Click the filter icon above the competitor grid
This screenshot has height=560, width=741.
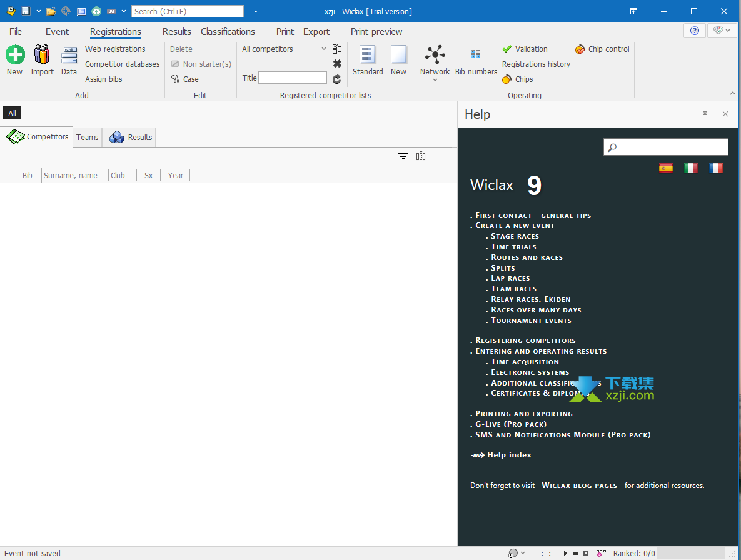403,156
